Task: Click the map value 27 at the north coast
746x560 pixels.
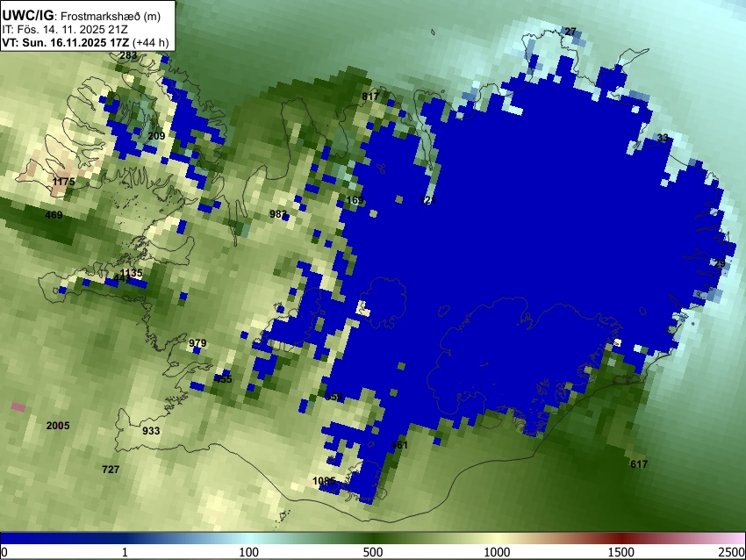Action: (x=570, y=32)
